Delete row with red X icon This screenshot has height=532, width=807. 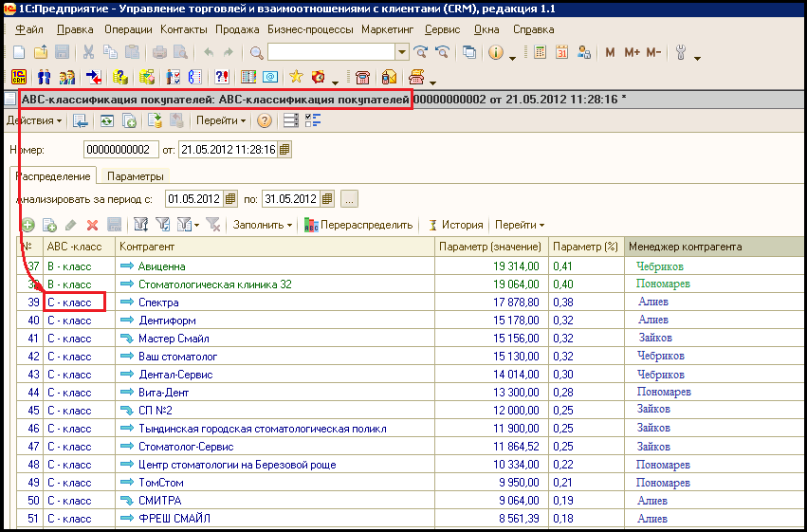tap(92, 225)
